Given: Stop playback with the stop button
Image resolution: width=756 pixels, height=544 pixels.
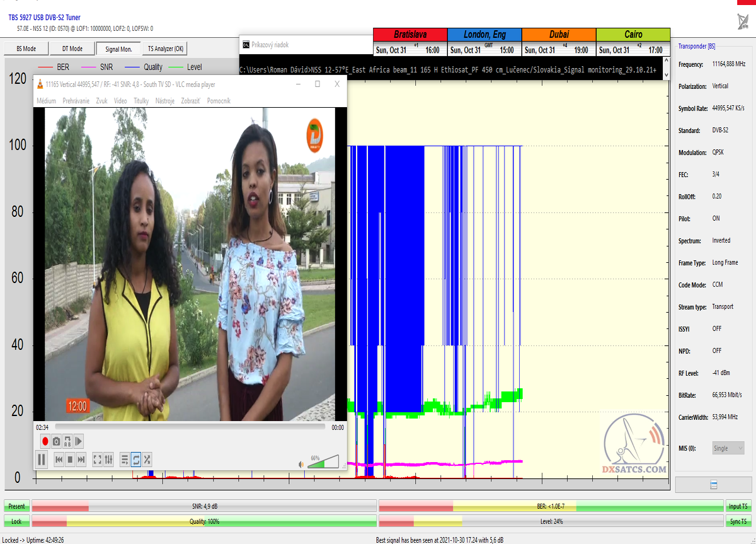Looking at the screenshot, I should 70,460.
